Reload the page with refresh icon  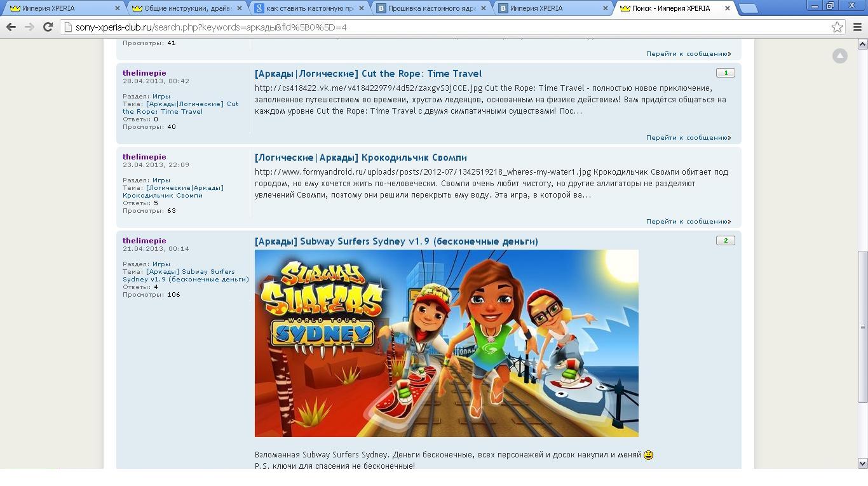48,27
